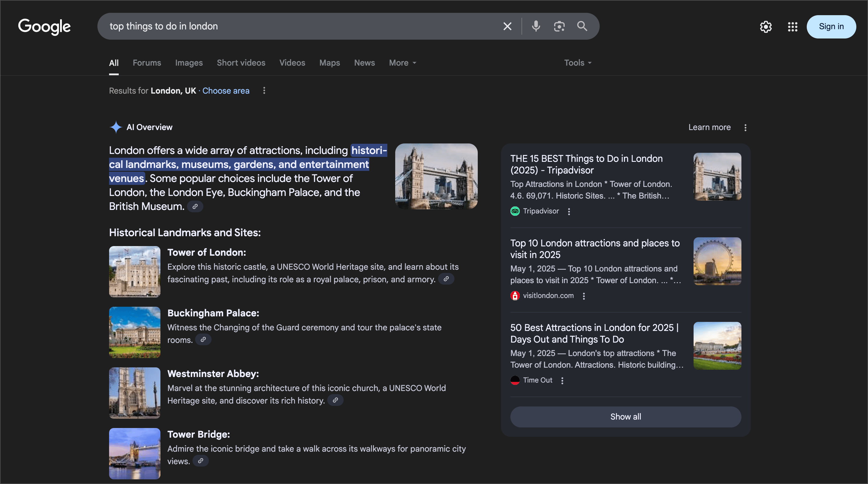Open the Google apps grid
The height and width of the screenshot is (484, 868).
point(792,27)
